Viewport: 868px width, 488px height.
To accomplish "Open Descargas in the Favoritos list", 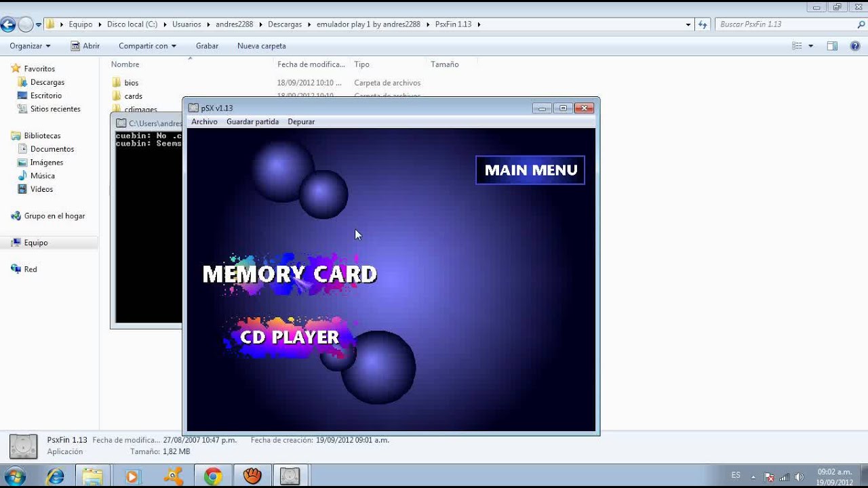I will 47,82.
